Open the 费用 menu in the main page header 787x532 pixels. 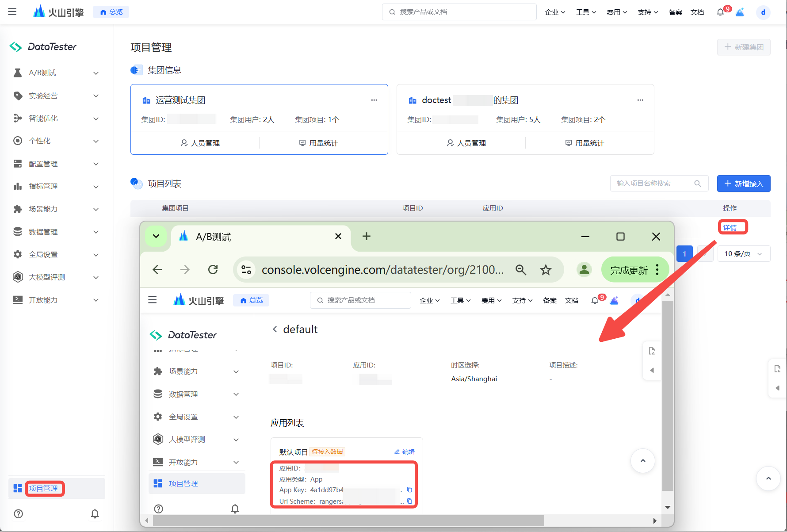click(617, 12)
